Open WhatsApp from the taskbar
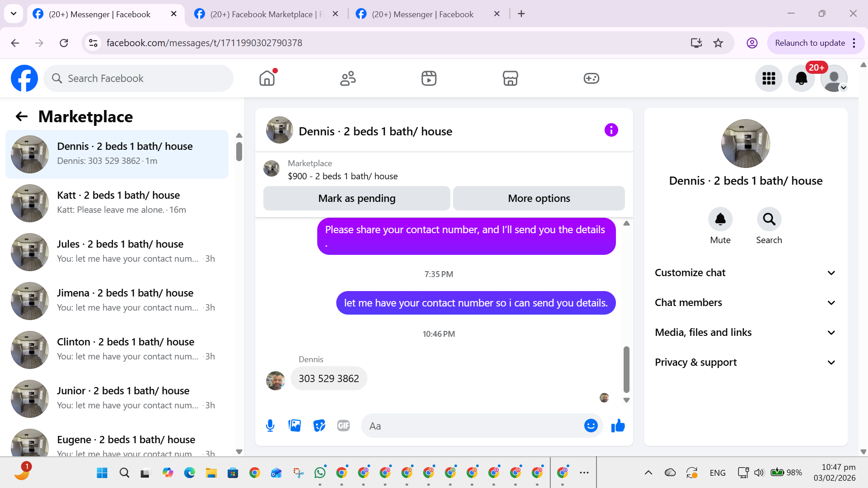The width and height of the screenshot is (868, 488). (x=320, y=473)
